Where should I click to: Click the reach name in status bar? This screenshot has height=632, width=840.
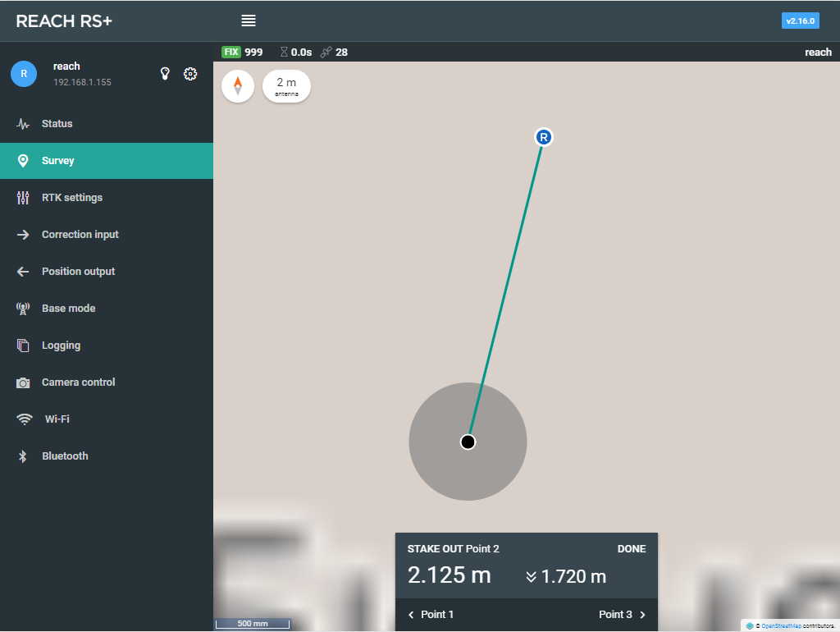tap(818, 52)
